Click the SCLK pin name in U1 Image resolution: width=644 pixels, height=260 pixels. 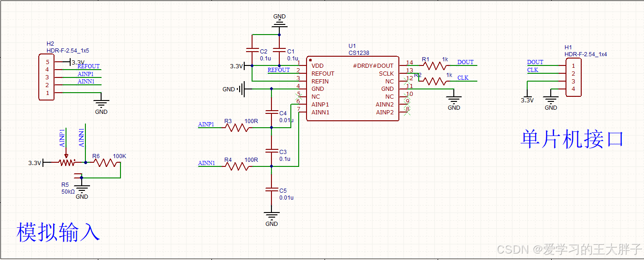pyautogui.click(x=386, y=74)
